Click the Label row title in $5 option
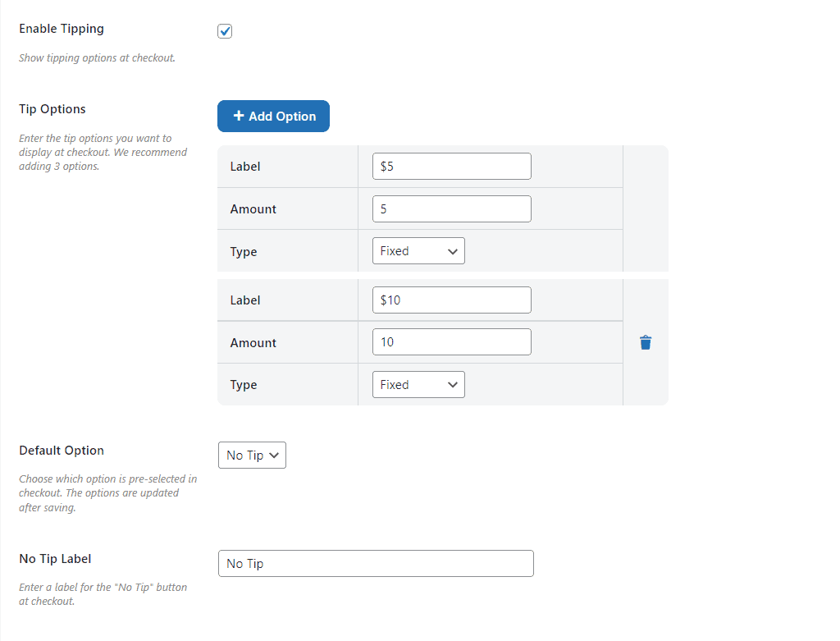Screen dimensions: 840x641 [245, 167]
